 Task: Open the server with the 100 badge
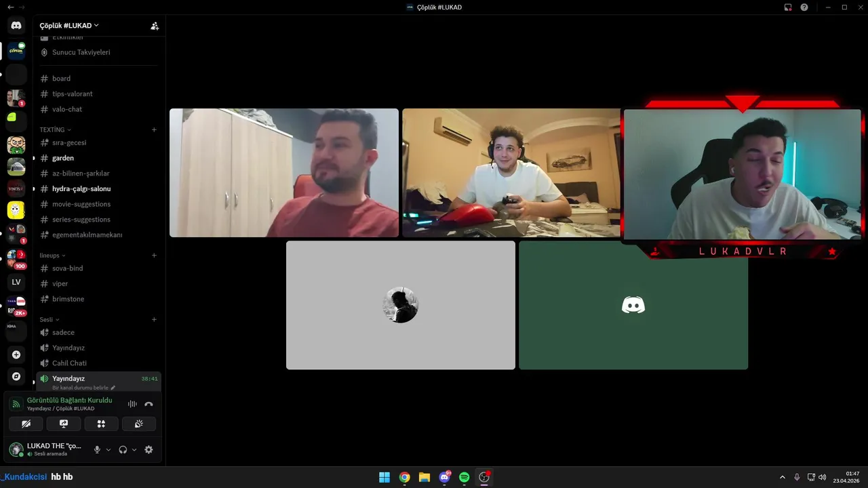click(16, 258)
